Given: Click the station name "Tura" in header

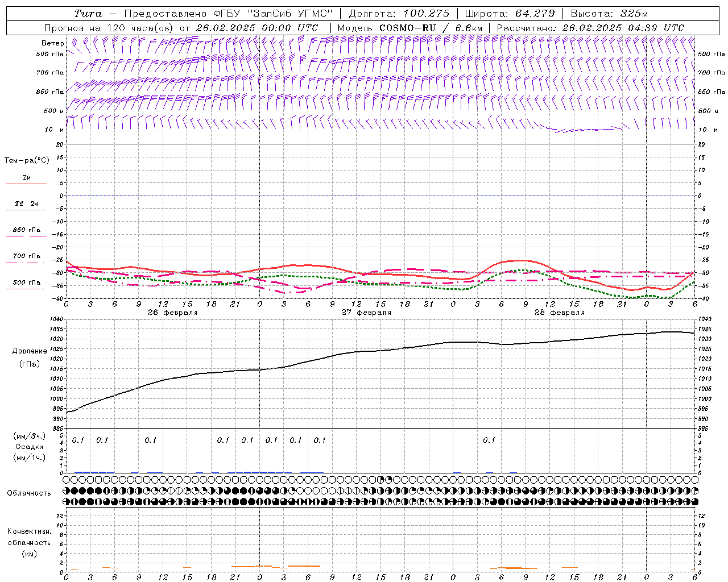Looking at the screenshot, I should tap(88, 14).
